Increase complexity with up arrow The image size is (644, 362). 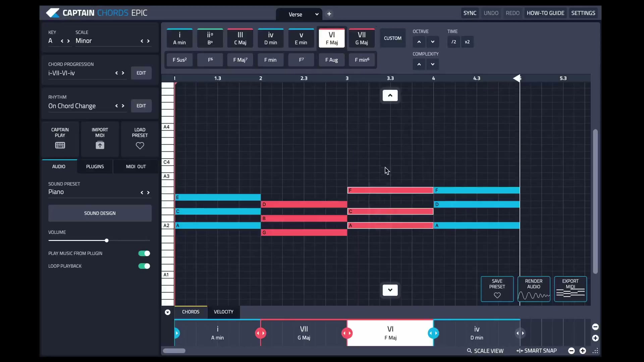point(419,64)
